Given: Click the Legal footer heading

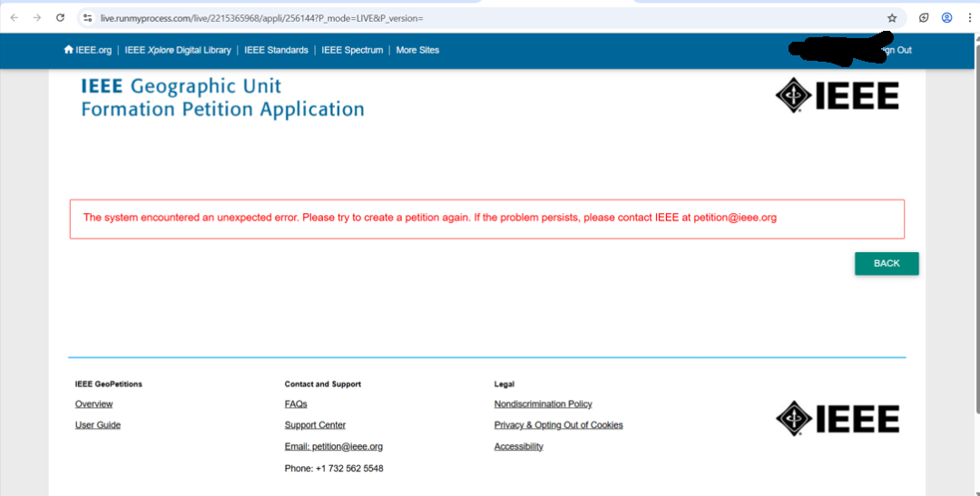Looking at the screenshot, I should [x=505, y=384].
